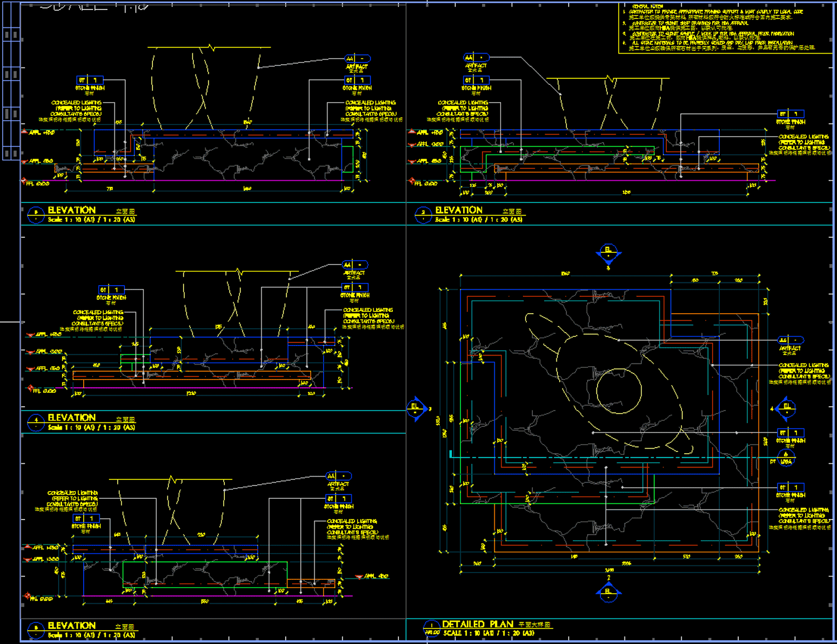The image size is (837, 644).
Task: Pick the upper ST 1 stone finish tag in the plan
Action: coord(790,432)
